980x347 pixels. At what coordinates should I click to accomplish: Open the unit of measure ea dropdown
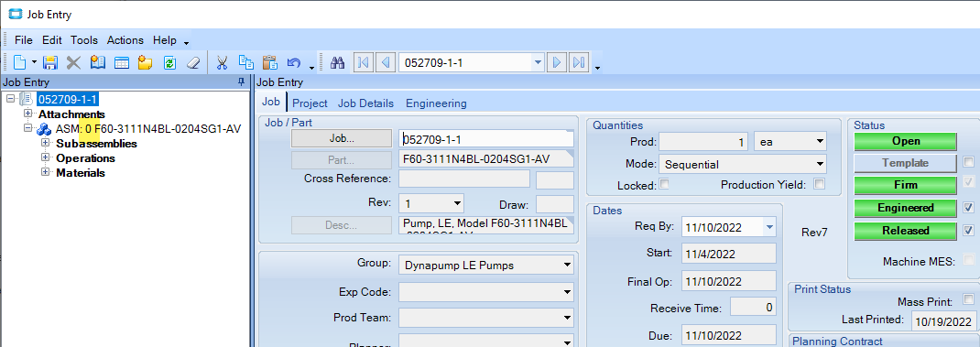tap(820, 141)
